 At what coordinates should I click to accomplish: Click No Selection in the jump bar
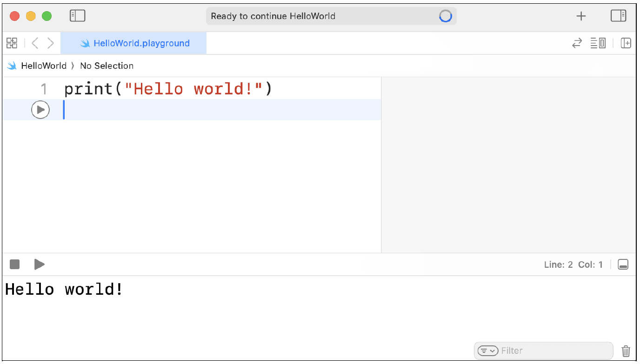click(107, 66)
